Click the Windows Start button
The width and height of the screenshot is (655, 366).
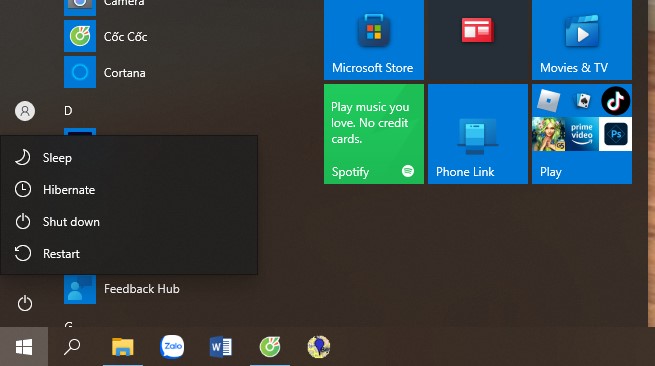click(x=24, y=347)
